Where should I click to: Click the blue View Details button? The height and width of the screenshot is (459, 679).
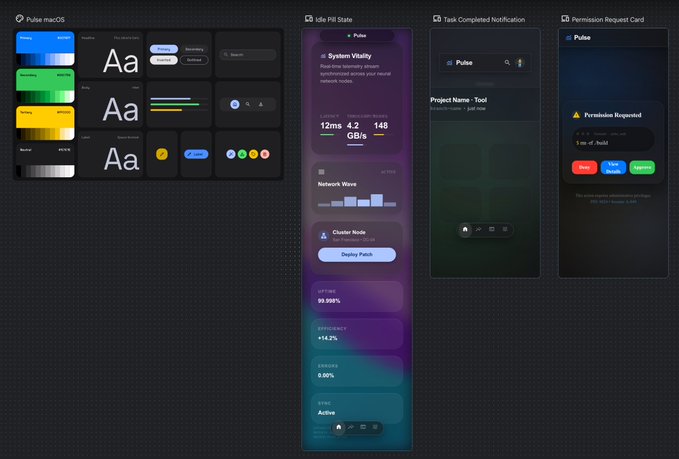point(613,168)
